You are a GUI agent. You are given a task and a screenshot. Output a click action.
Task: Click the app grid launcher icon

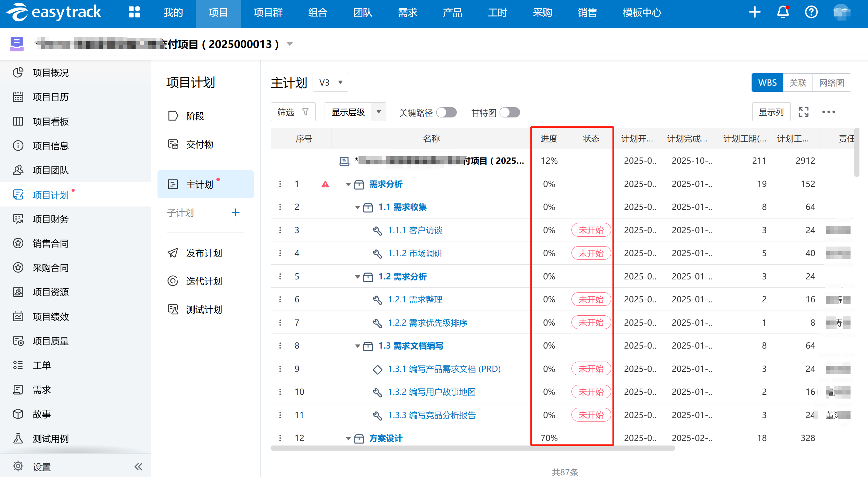click(134, 12)
